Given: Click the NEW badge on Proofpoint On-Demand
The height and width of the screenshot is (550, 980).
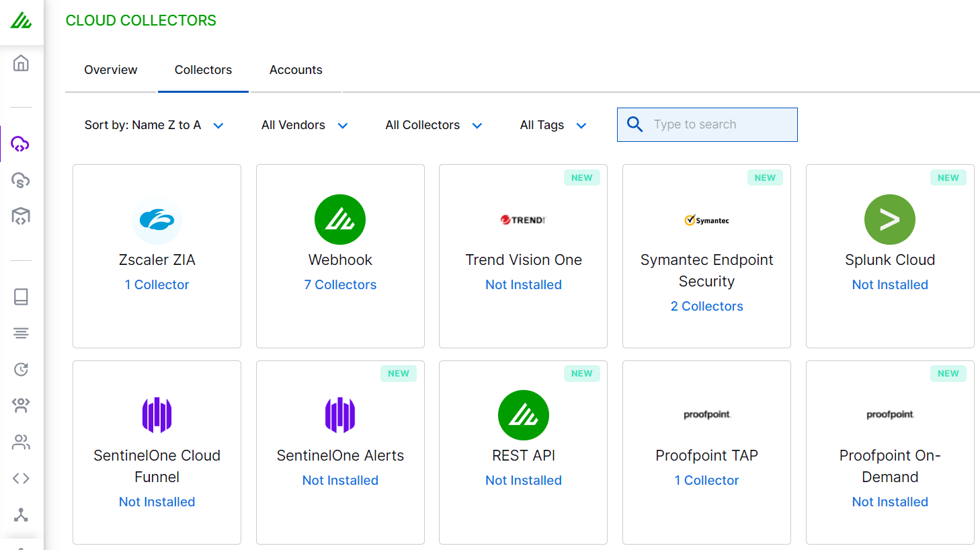Looking at the screenshot, I should tap(948, 373).
